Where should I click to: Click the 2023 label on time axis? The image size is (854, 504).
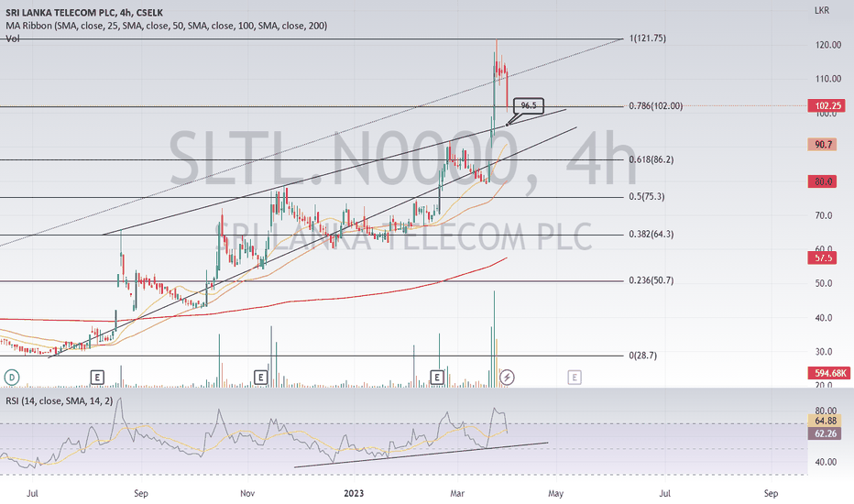354,493
